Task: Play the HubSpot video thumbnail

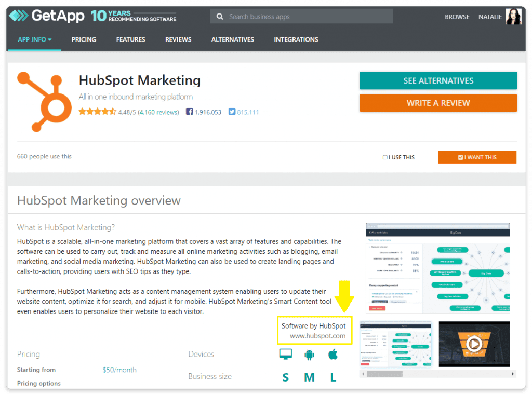Action: pyautogui.click(x=474, y=344)
